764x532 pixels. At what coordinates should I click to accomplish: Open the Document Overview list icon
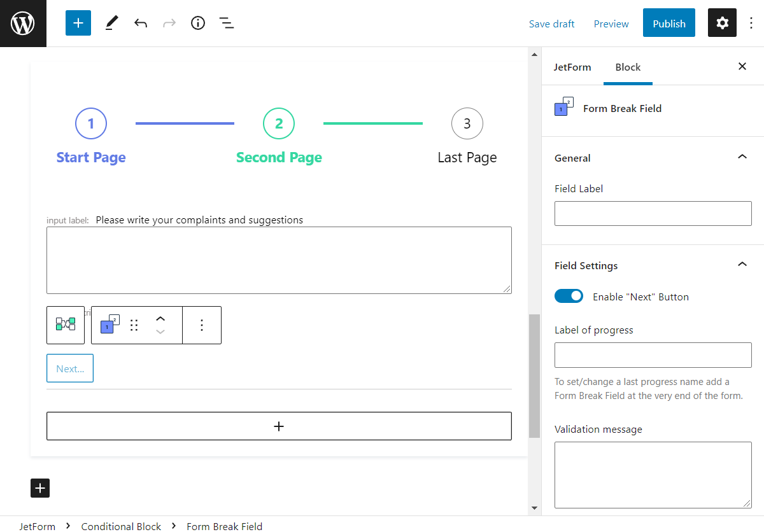click(x=227, y=23)
